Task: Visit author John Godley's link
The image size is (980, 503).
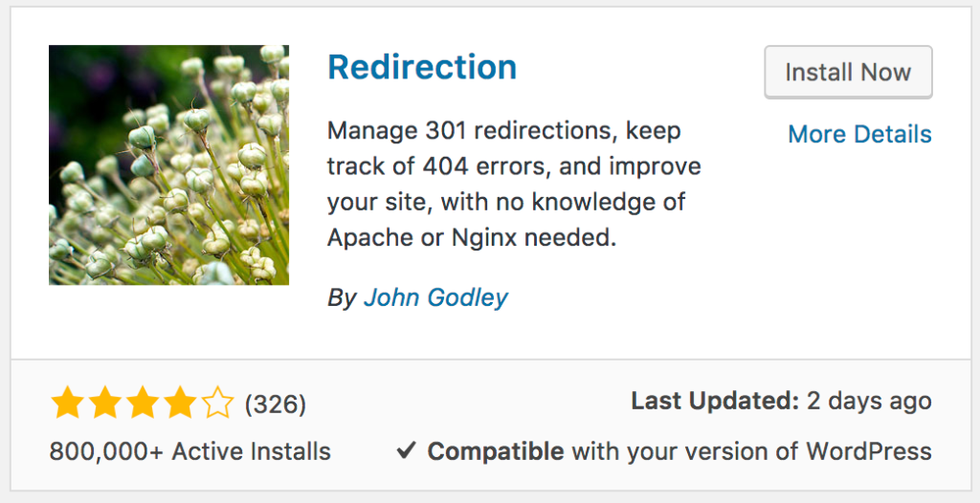Action: pos(435,297)
